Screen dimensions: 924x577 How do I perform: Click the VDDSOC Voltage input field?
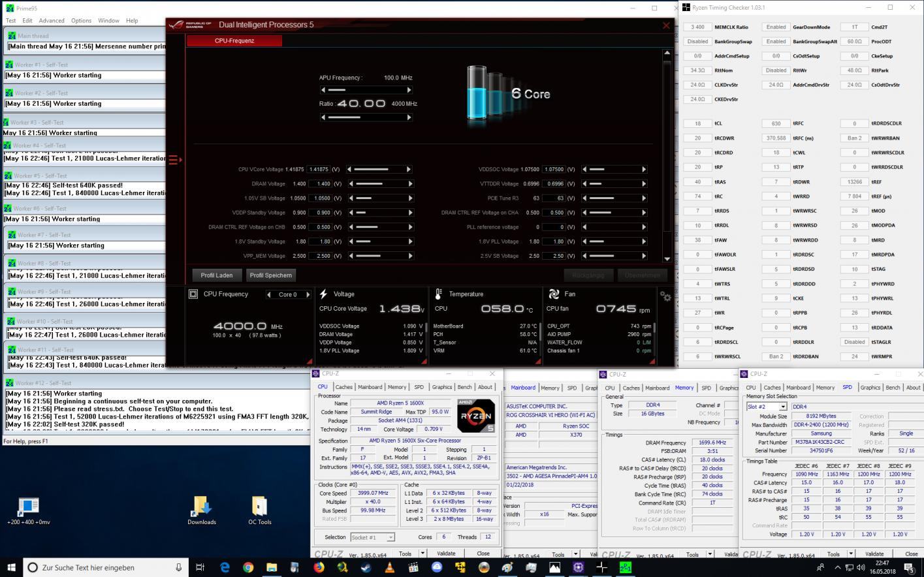point(553,170)
